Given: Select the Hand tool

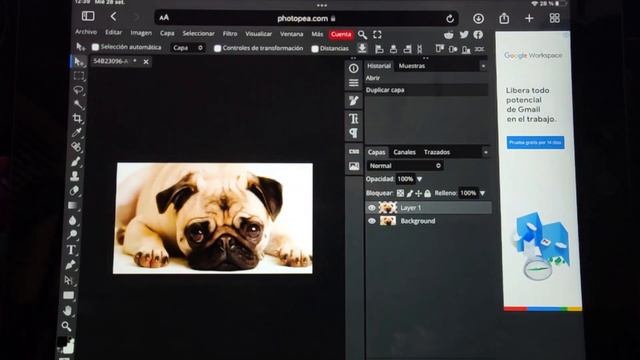Looking at the screenshot, I should 68,311.
